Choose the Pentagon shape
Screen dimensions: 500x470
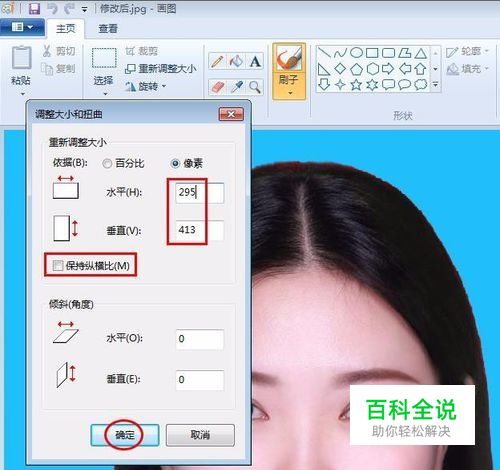point(356,69)
